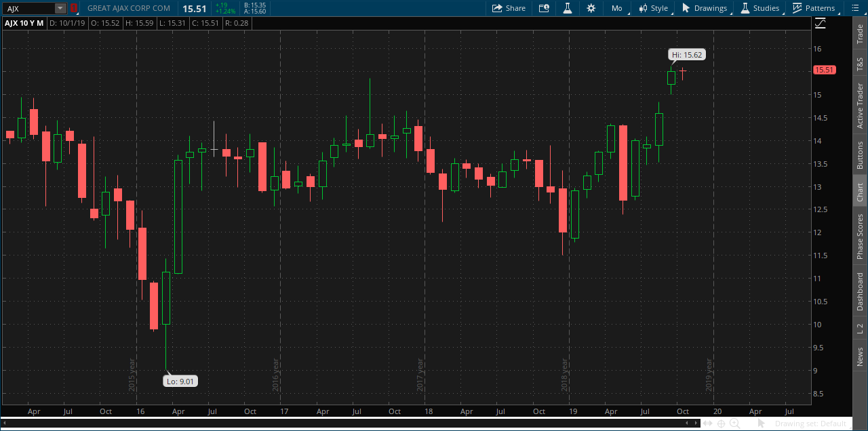The width and height of the screenshot is (868, 431).
Task: Open the Edit Studies beaker icon
Action: pos(568,8)
